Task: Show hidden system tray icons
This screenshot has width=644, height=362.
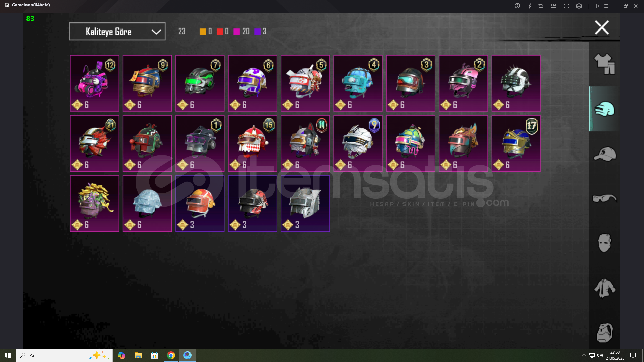Action: pyautogui.click(x=584, y=355)
